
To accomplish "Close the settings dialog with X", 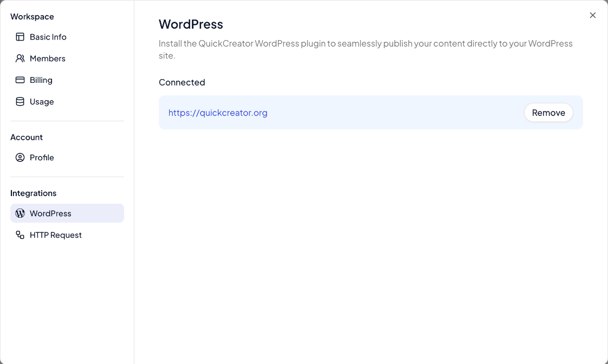I will point(592,15).
